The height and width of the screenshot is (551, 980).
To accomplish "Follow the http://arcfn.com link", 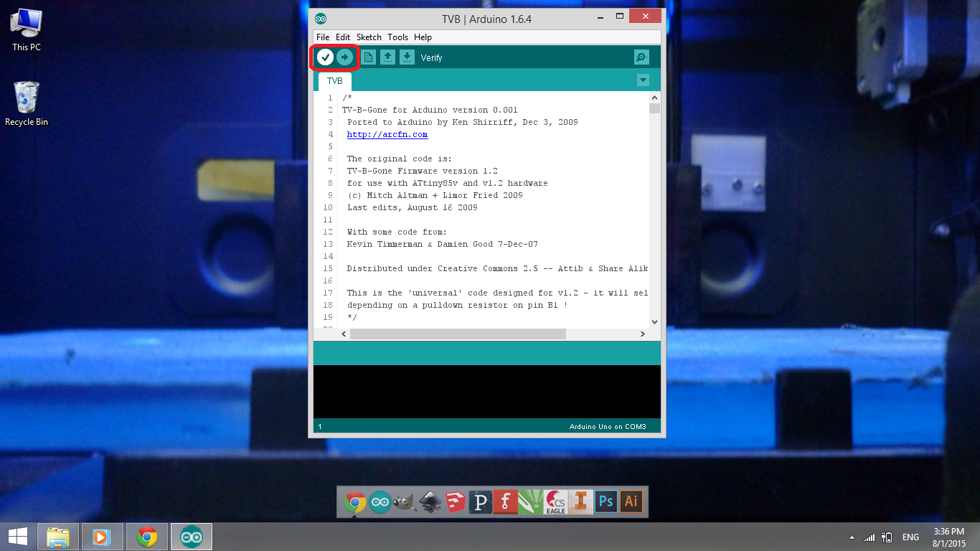I will (x=387, y=134).
